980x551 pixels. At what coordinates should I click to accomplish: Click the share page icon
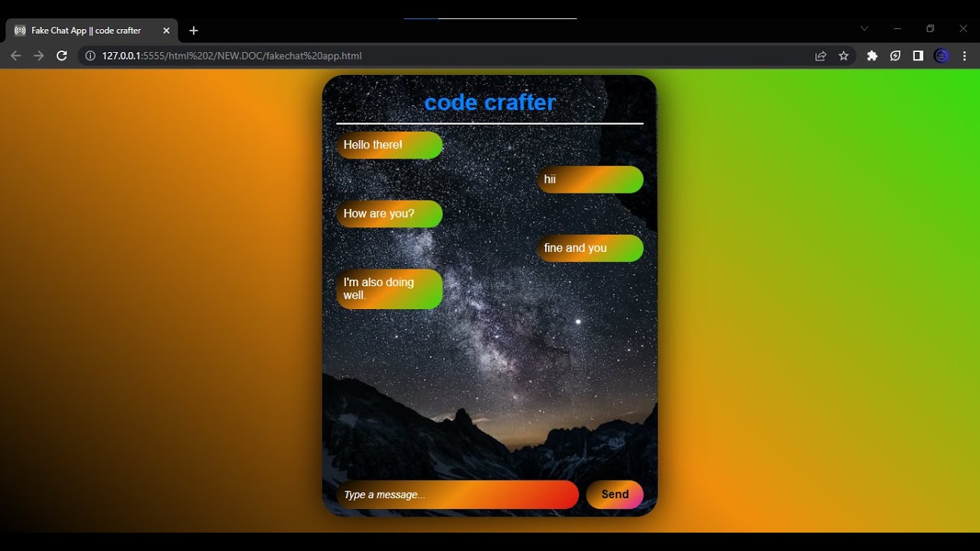click(x=821, y=56)
